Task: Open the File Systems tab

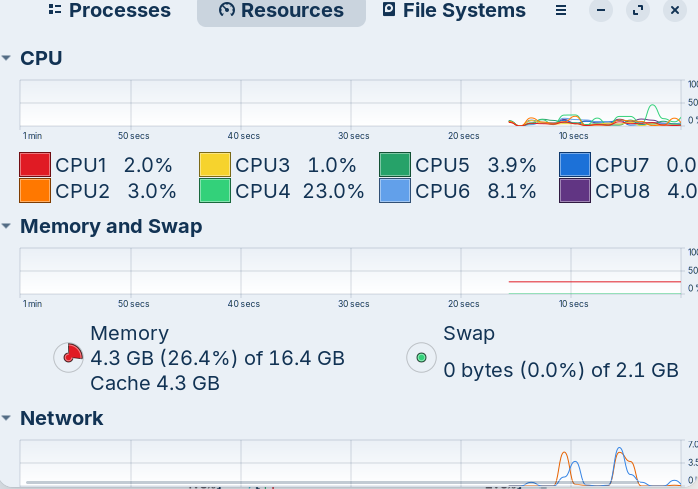Action: click(x=454, y=11)
